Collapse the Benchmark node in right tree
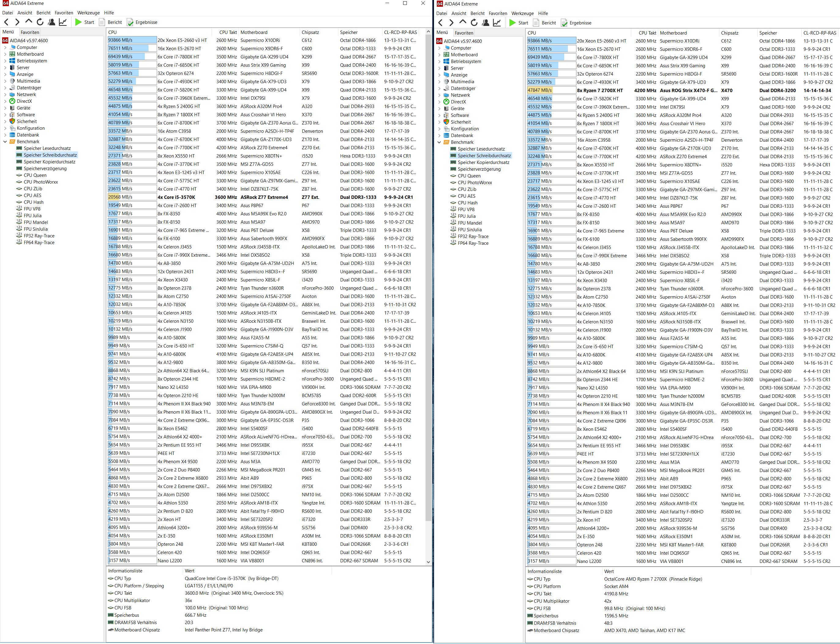The height and width of the screenshot is (644, 840). tap(439, 142)
